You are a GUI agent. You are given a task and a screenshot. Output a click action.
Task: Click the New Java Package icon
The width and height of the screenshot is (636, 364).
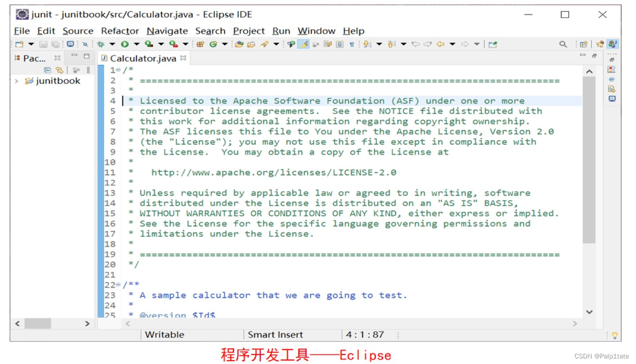(200, 44)
